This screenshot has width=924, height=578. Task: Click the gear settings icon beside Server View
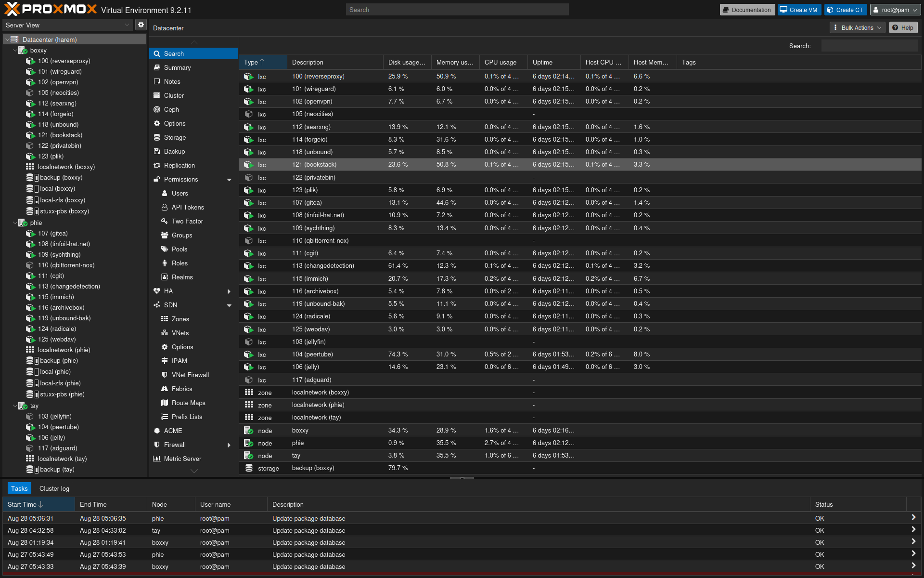(141, 25)
